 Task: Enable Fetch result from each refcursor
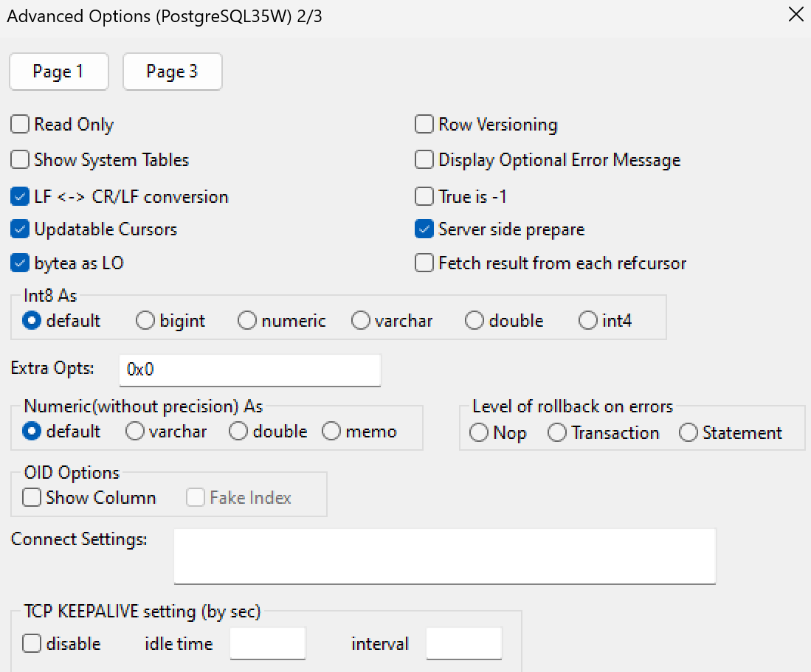click(x=424, y=263)
